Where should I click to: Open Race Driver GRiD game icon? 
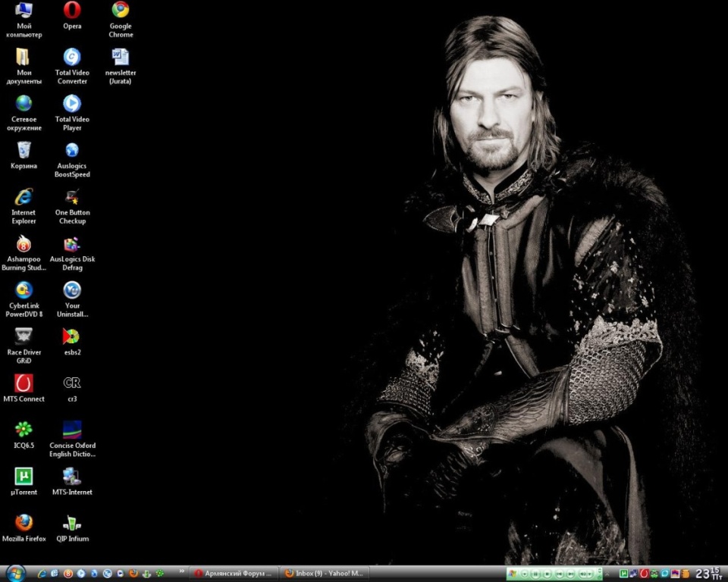[24, 336]
